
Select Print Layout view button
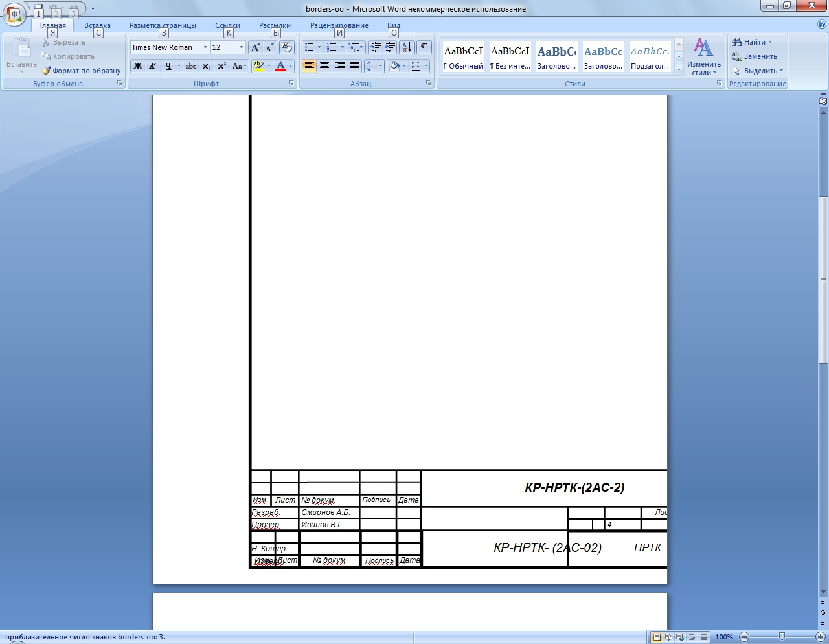(657, 637)
